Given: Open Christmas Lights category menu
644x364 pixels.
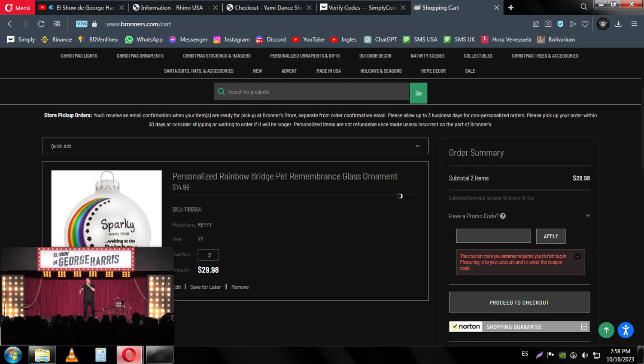Looking at the screenshot, I should click(x=79, y=56).
